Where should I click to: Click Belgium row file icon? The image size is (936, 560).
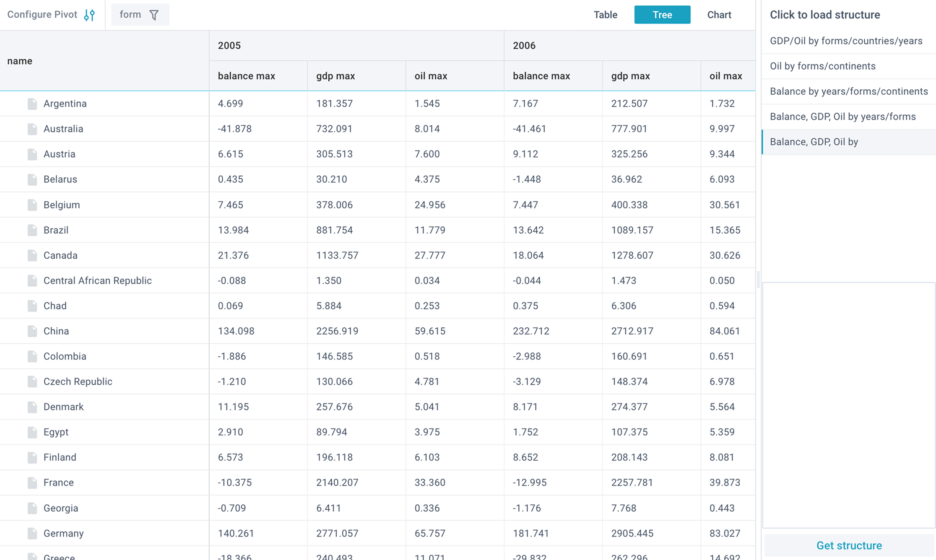[32, 205]
